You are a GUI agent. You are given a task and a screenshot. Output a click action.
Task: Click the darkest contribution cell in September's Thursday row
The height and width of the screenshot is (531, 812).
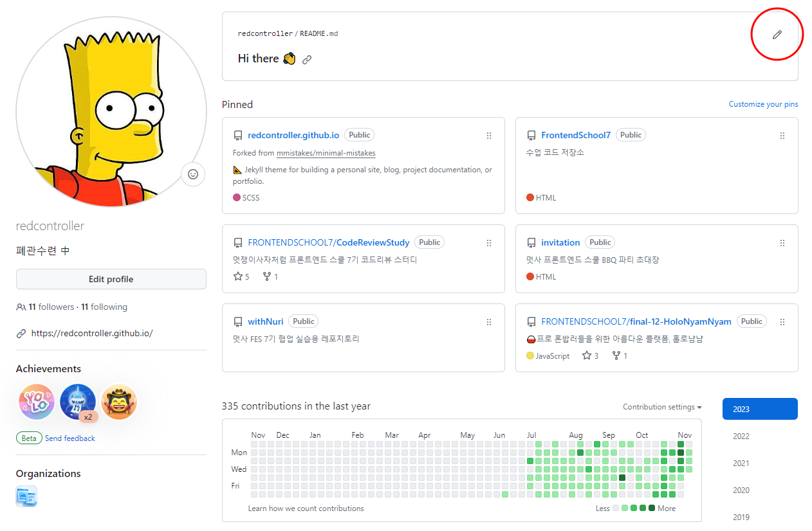point(622,478)
